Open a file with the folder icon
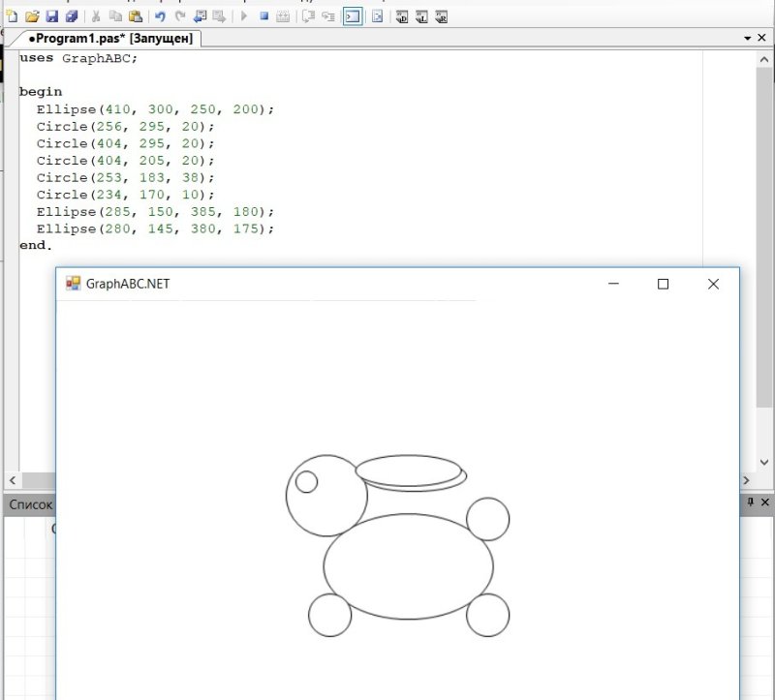This screenshot has height=700, width=775. [x=32, y=16]
